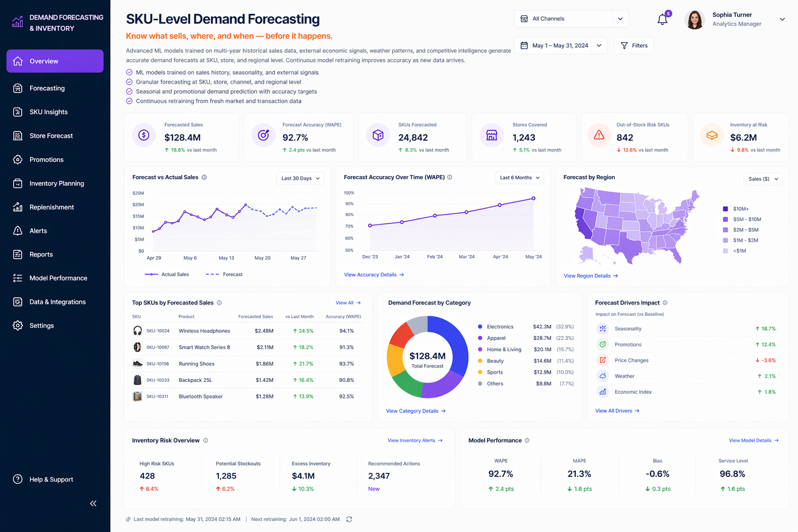Open the Last 30 Days dropdown
The height and width of the screenshot is (532, 798).
tap(300, 178)
